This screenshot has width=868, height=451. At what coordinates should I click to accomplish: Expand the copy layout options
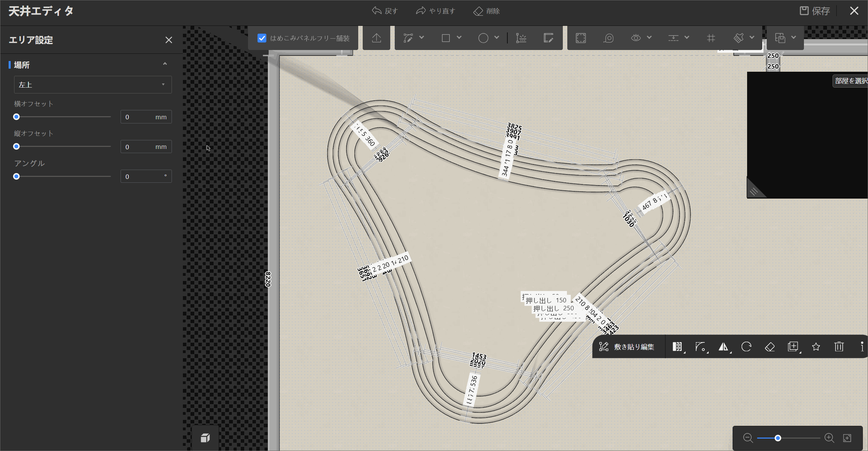[x=794, y=38]
